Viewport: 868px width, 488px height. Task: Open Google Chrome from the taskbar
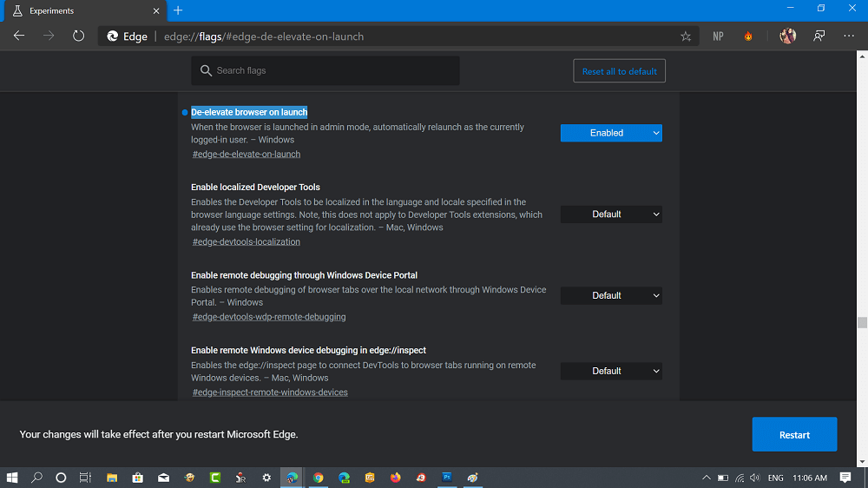318,478
